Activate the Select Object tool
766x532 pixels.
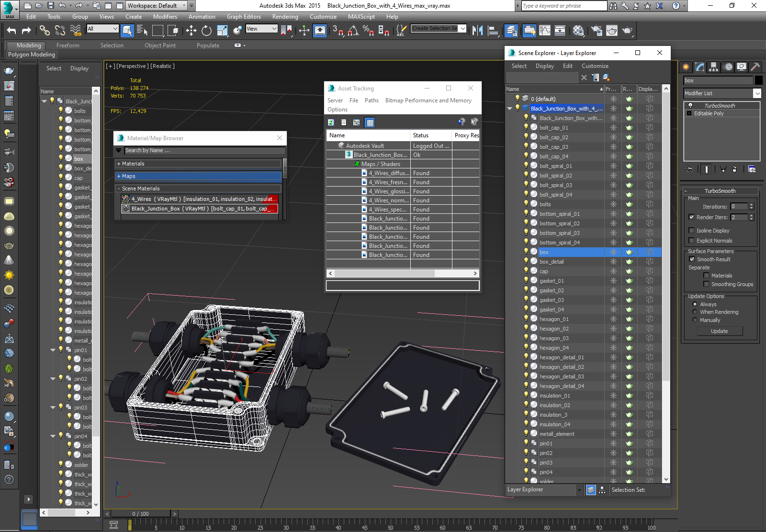pyautogui.click(x=127, y=31)
